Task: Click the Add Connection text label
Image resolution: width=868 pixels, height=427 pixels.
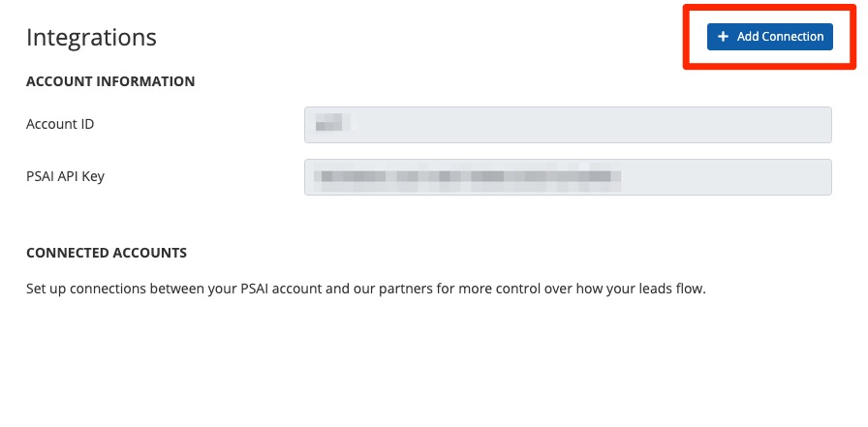Action: [x=780, y=37]
